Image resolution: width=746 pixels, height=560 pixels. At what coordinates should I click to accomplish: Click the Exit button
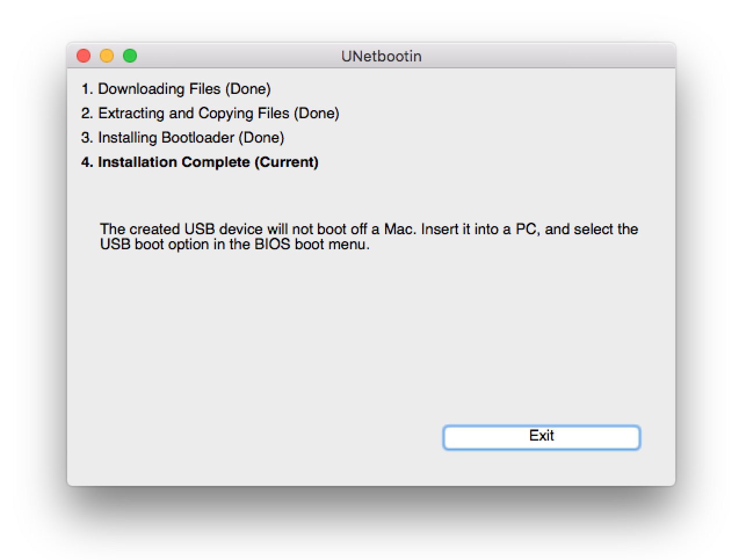[x=541, y=437]
